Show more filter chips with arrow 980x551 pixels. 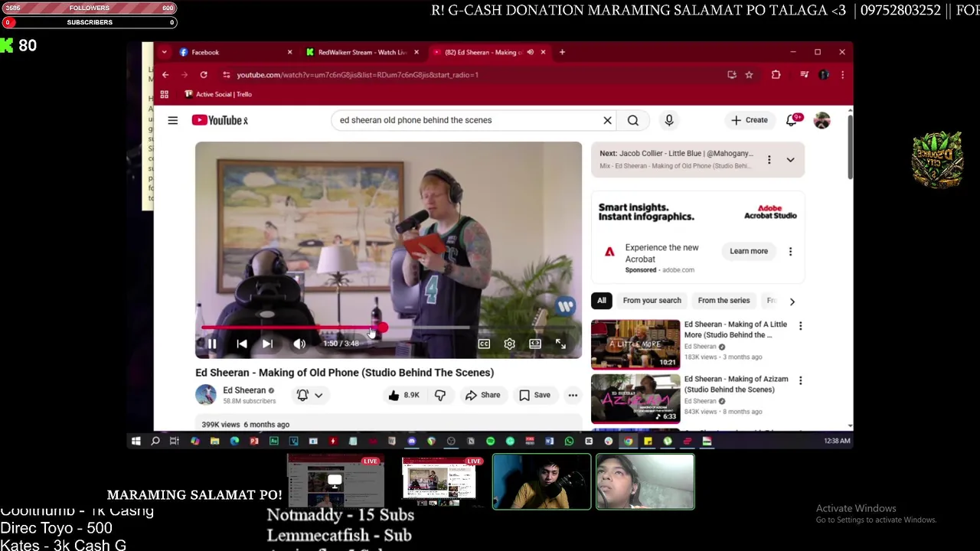[x=792, y=302]
